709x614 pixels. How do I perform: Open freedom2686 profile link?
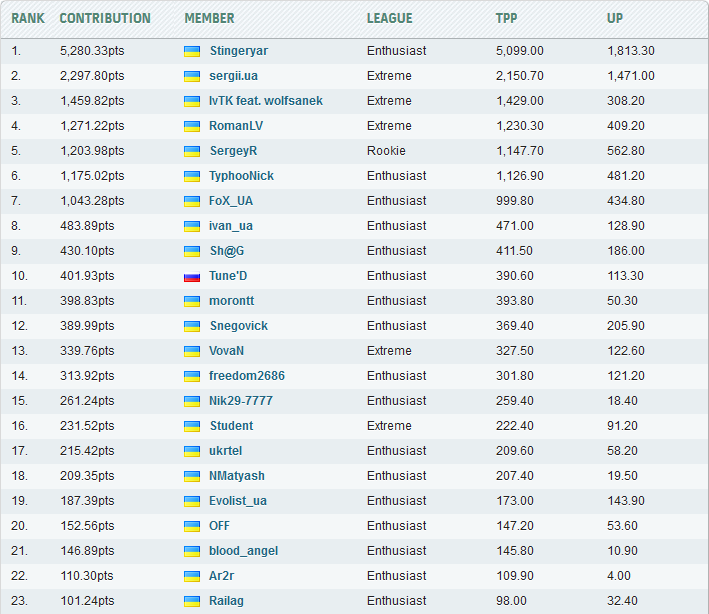click(247, 376)
